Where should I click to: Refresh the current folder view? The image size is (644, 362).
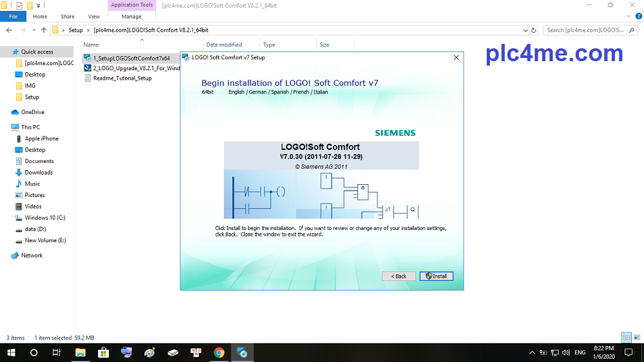tap(533, 30)
